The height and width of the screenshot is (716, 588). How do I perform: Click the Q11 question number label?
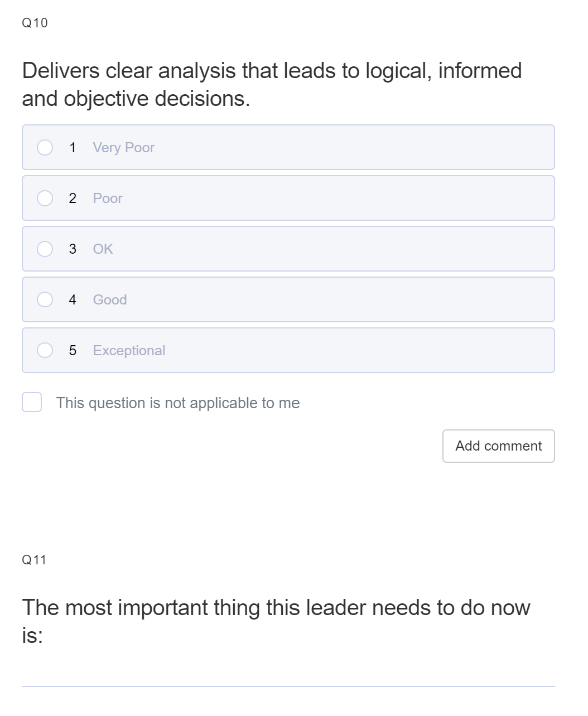[x=34, y=560]
